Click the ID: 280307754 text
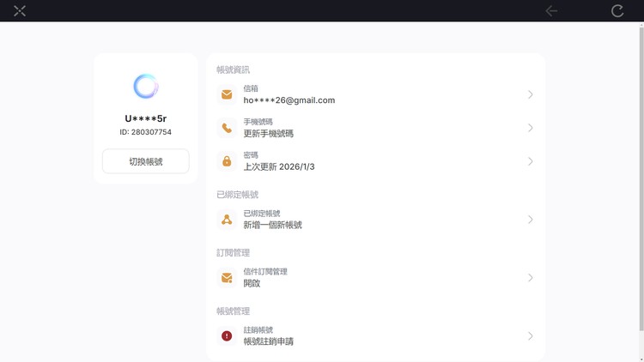This screenshot has height=362, width=644. 146,132
